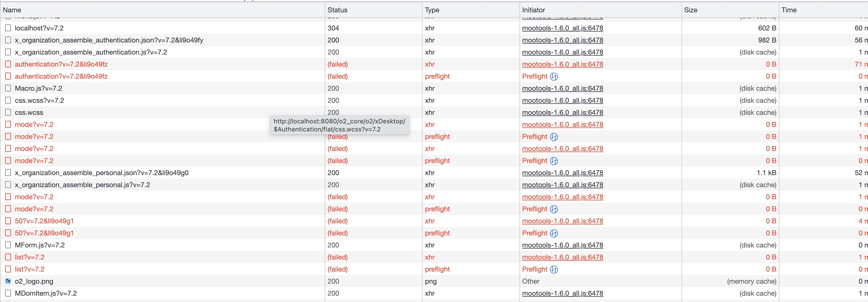
Task: Follow the Preflight link in the list?v=7.2 row
Action: 535,269
